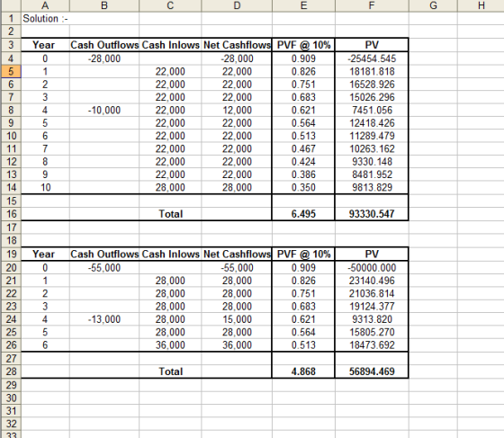The width and height of the screenshot is (504, 438).
Task: Select PV total 93330.547
Action: (x=372, y=214)
